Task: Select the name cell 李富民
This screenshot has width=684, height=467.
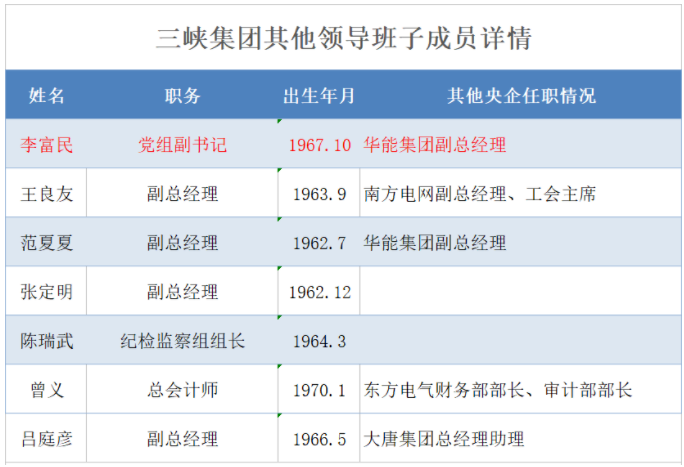Action: click(x=47, y=145)
